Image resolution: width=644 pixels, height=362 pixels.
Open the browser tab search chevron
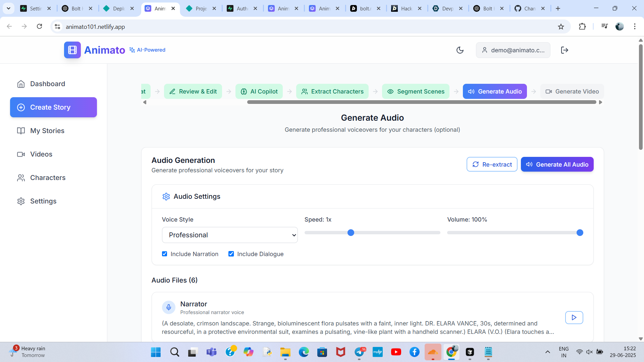pos(8,8)
